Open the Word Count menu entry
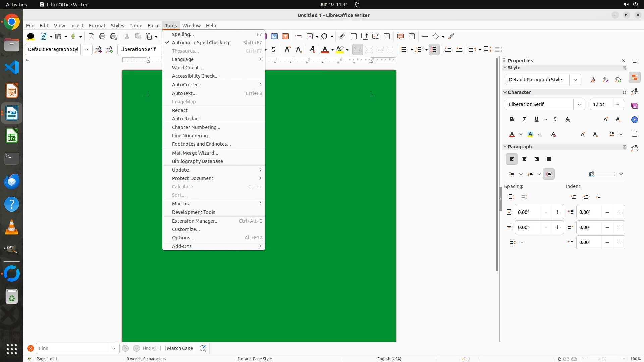Viewport: 644px width, 362px height. (187, 68)
